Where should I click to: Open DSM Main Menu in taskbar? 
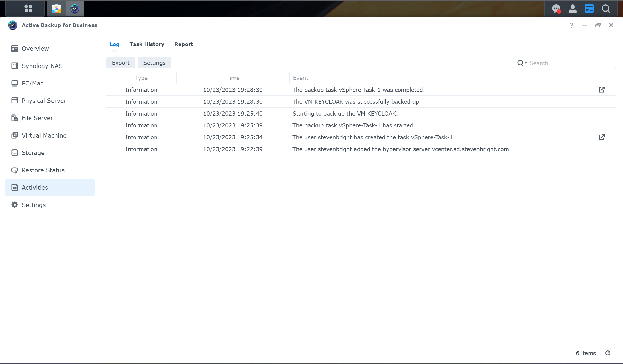point(28,8)
